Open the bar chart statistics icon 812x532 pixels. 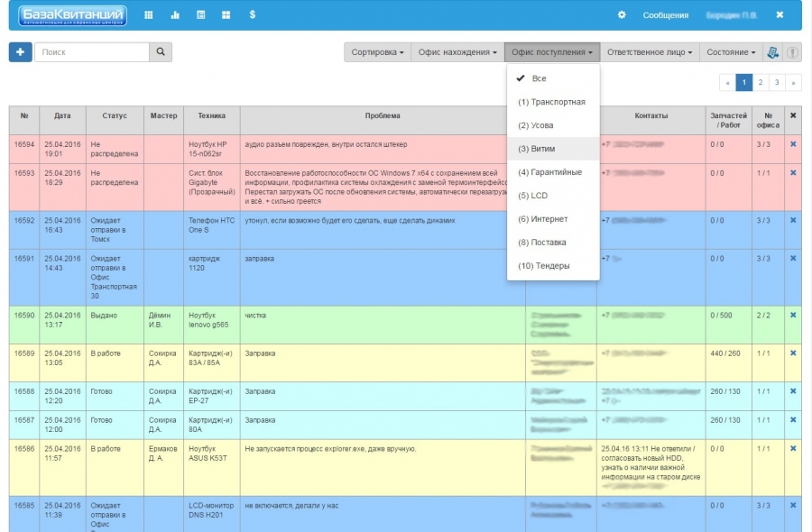(x=175, y=15)
